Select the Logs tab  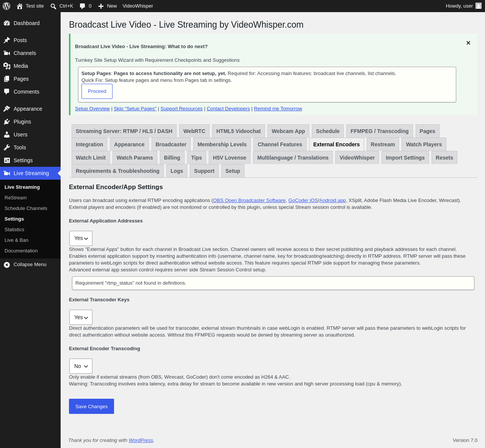tap(177, 171)
